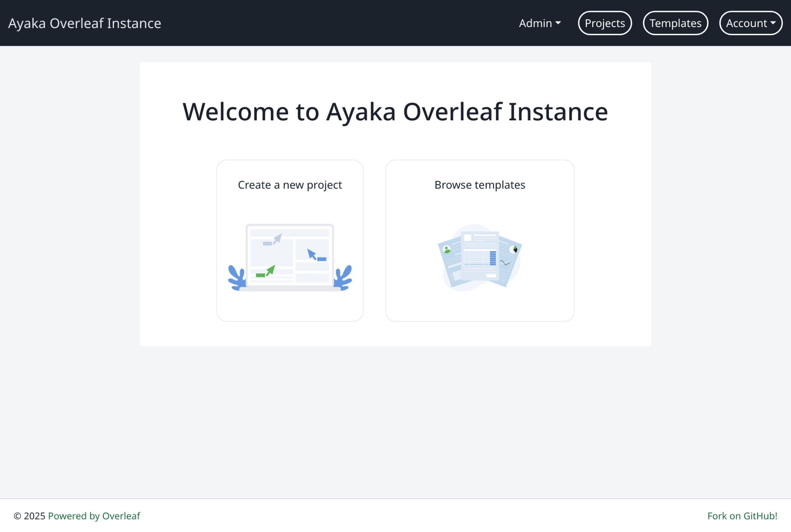Click the stacked documents templates illustration
Image resolution: width=791 pixels, height=532 pixels.
480,258
